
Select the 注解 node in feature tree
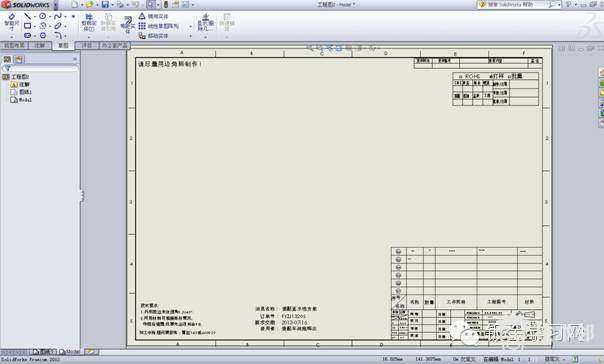pos(20,84)
